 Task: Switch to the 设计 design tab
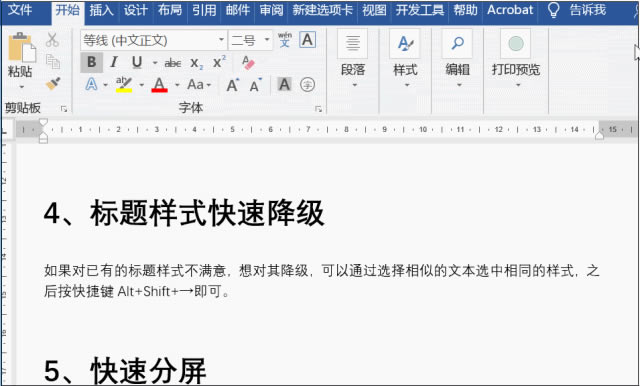[x=136, y=10]
